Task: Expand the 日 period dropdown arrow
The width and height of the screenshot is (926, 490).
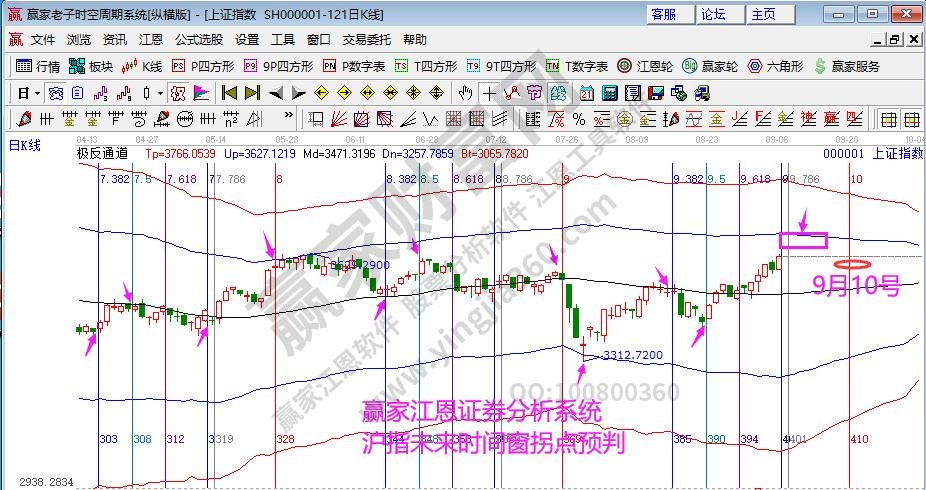Action: click(x=37, y=93)
